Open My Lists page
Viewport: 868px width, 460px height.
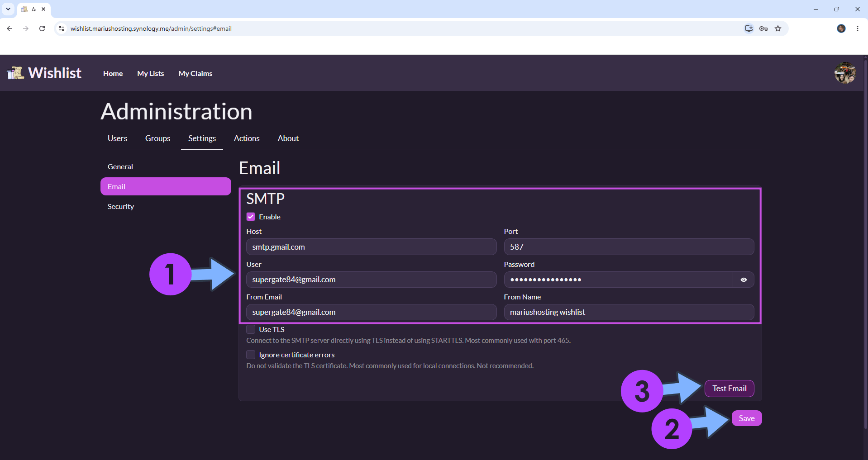click(x=151, y=73)
